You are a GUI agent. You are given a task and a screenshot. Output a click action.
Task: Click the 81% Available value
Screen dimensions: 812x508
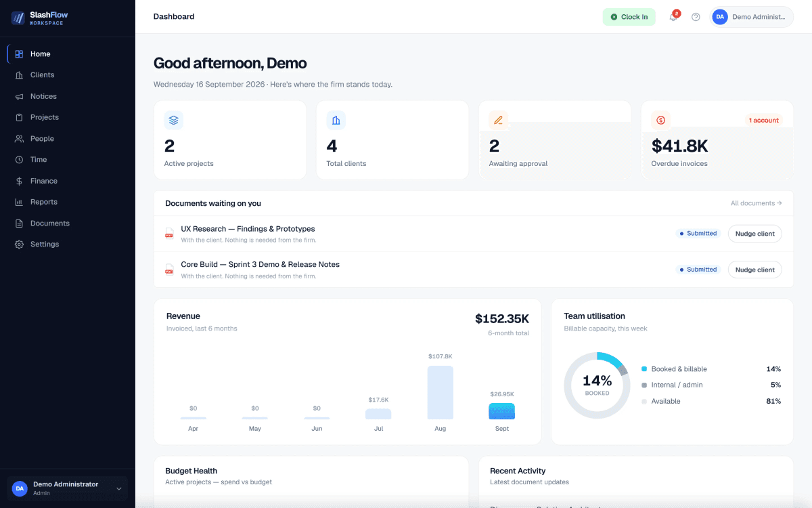click(773, 402)
